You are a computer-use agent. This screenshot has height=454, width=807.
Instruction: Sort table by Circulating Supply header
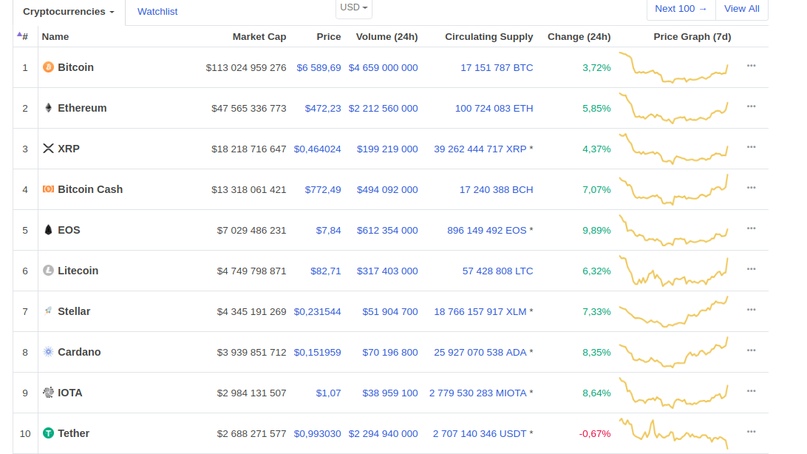tap(489, 37)
